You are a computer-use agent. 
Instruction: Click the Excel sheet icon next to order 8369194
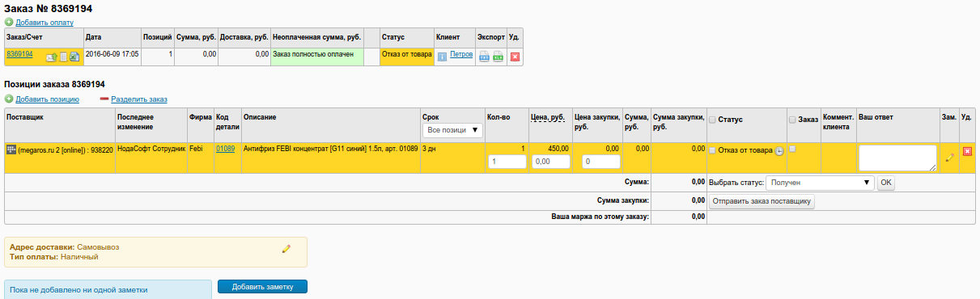pos(74,57)
